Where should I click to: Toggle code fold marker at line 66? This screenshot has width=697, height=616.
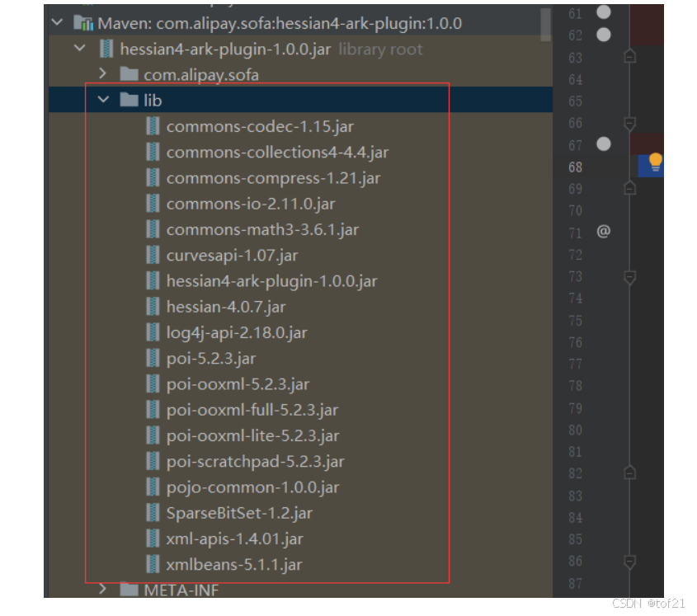629,123
